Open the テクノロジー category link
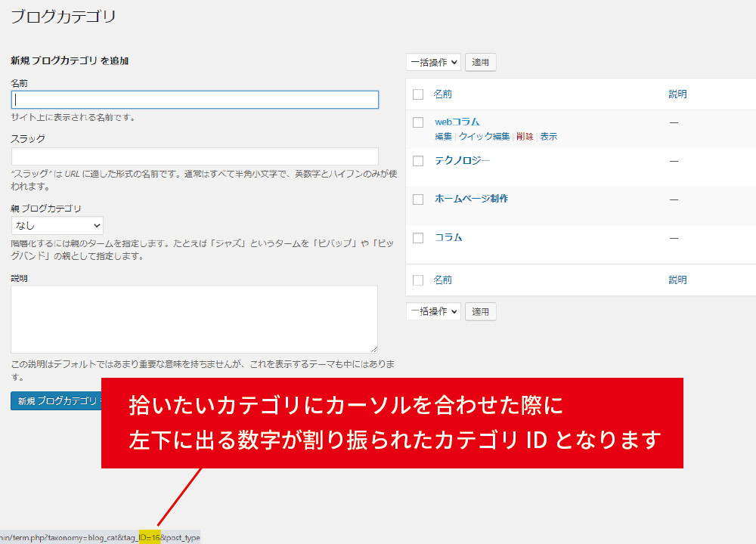Image resolution: width=756 pixels, height=544 pixels. (462, 161)
